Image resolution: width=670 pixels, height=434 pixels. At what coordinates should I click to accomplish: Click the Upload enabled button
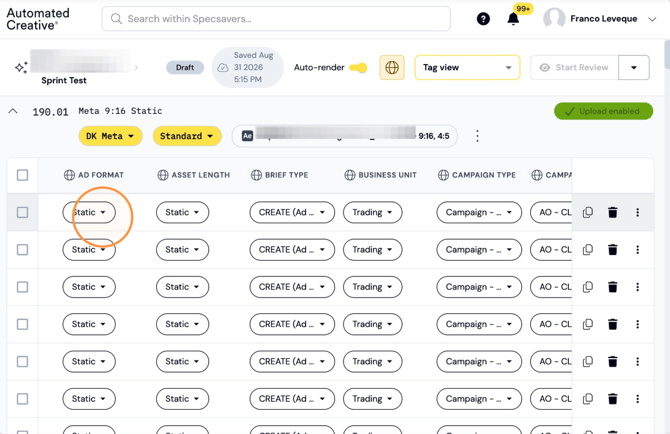pos(603,111)
